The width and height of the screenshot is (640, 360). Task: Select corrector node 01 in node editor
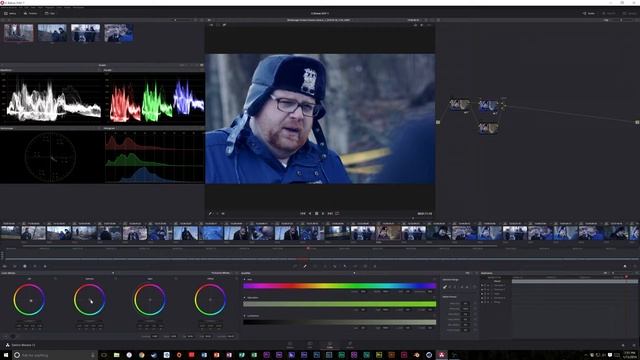460,104
